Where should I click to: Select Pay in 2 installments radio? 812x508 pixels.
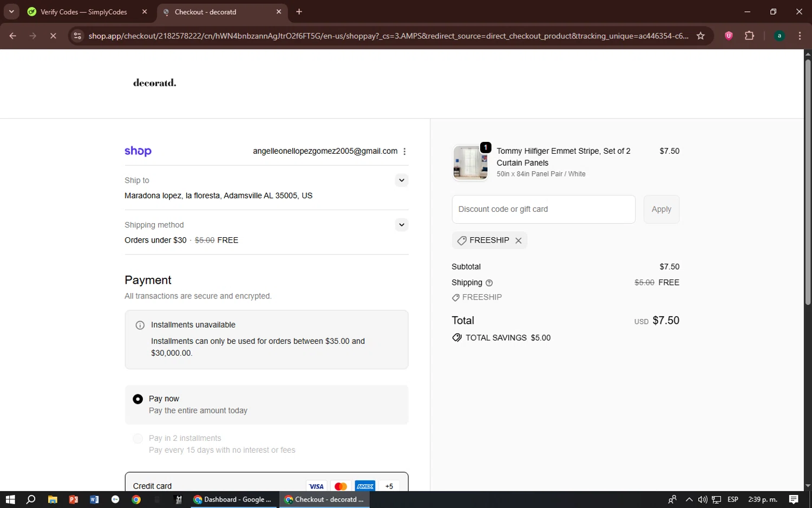tap(138, 439)
